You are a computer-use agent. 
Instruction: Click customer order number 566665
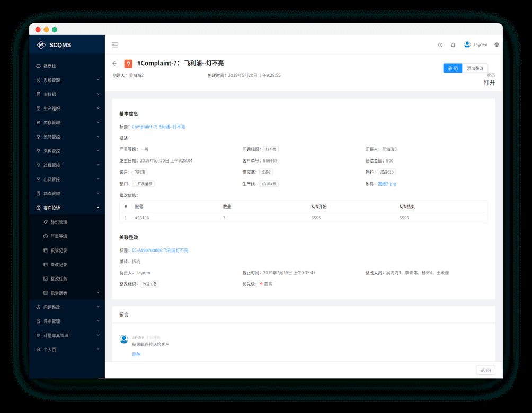point(270,161)
